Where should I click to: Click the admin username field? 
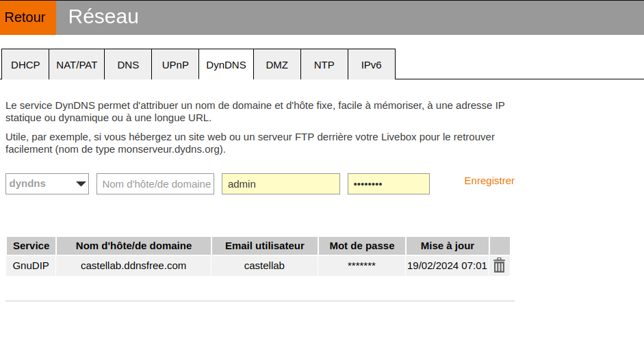click(x=281, y=184)
